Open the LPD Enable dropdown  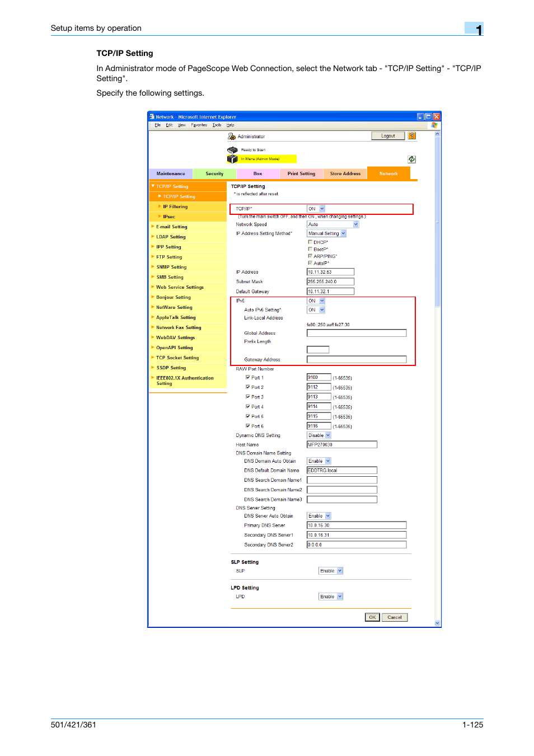tap(331, 597)
